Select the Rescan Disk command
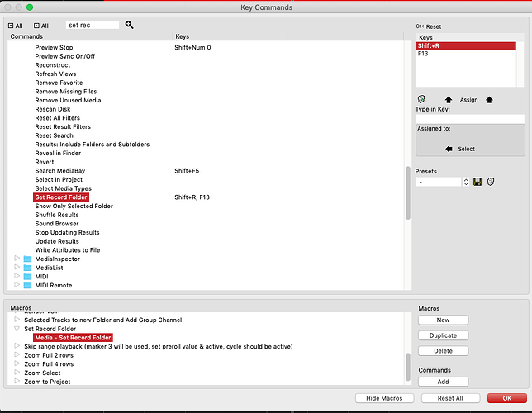 coord(53,109)
